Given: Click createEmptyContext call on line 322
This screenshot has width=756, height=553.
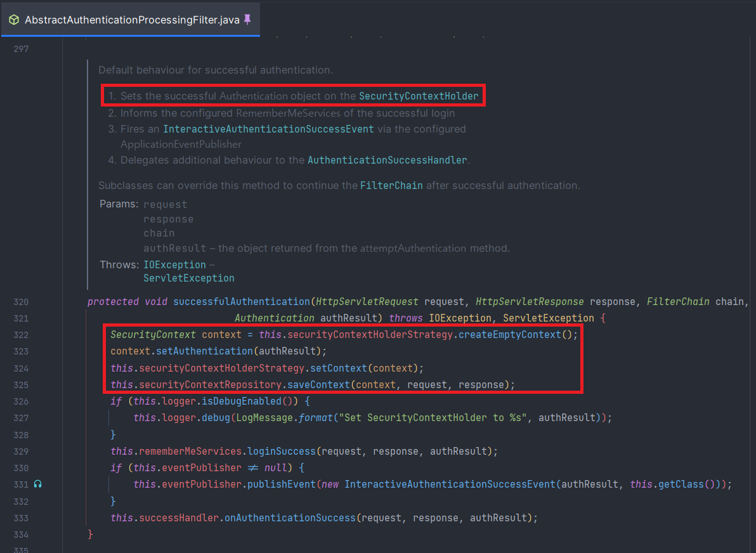Looking at the screenshot, I should [x=510, y=335].
